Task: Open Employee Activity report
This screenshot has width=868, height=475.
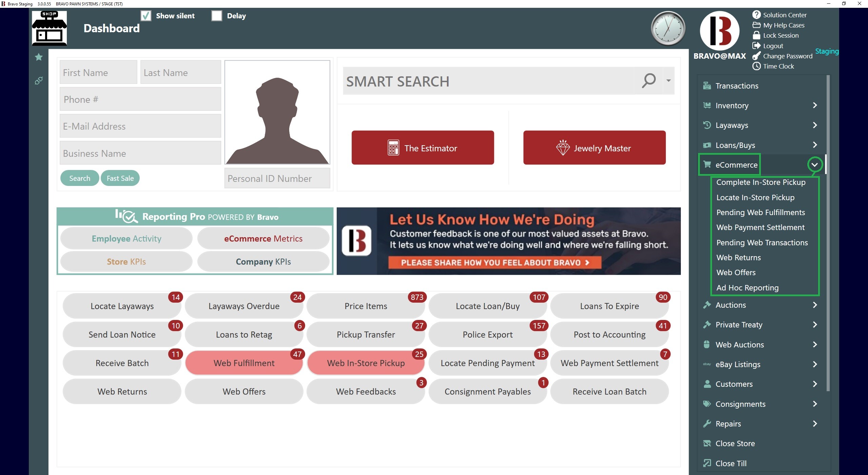Action: 126,239
